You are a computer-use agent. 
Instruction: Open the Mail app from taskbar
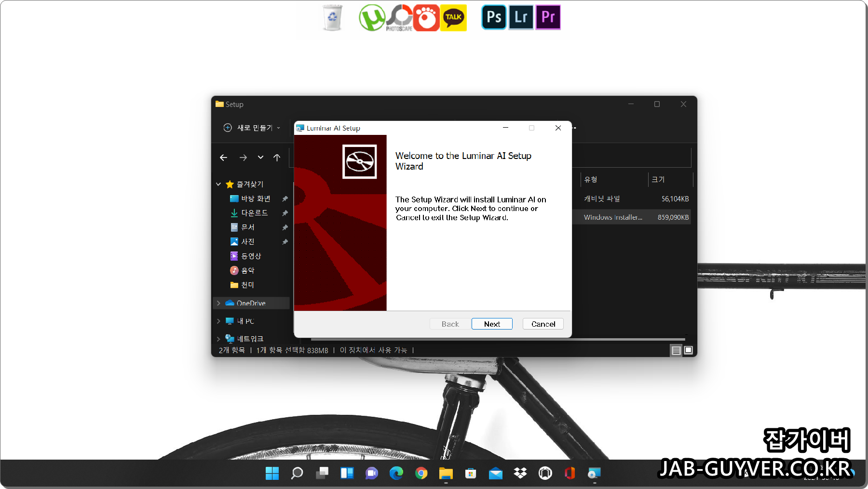pyautogui.click(x=496, y=474)
